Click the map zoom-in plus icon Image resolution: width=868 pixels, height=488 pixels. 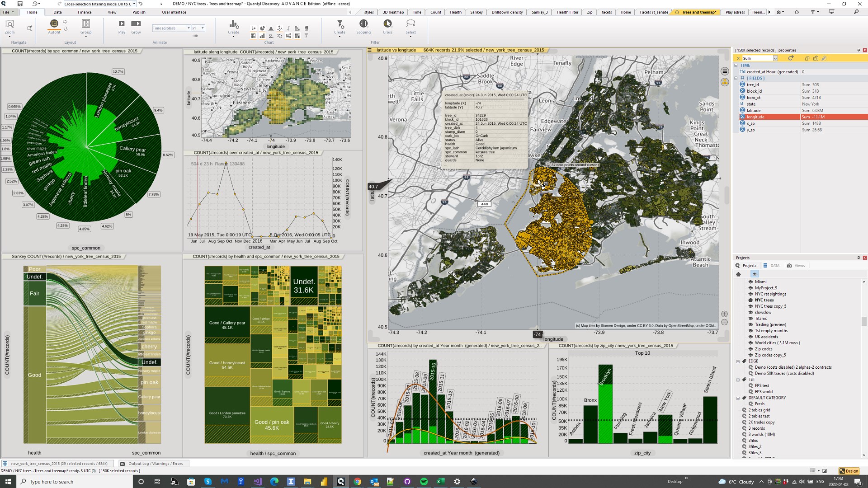point(724,314)
